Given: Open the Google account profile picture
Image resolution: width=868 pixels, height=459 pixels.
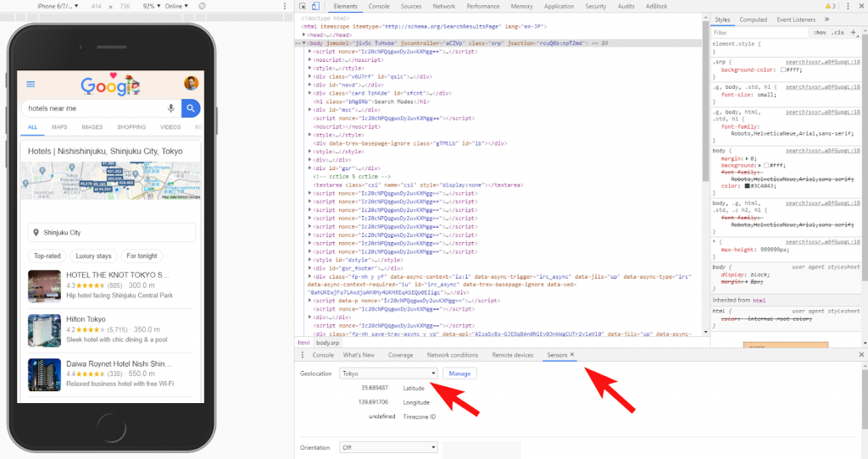Looking at the screenshot, I should pos(191,83).
